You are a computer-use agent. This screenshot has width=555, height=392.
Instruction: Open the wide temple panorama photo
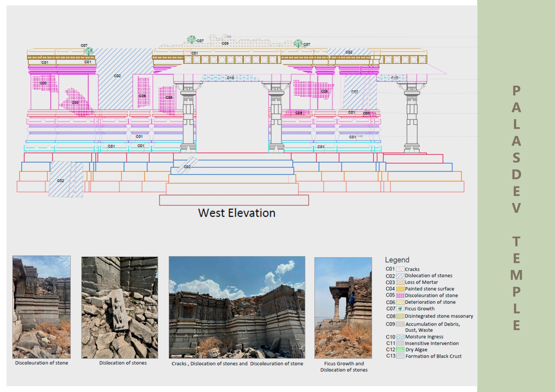click(x=237, y=307)
